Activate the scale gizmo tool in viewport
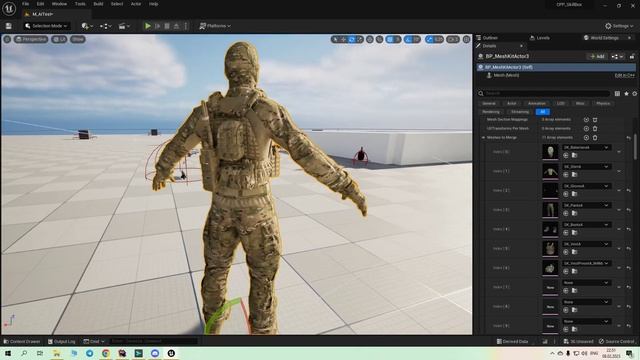This screenshot has height=360, width=640. (360, 39)
